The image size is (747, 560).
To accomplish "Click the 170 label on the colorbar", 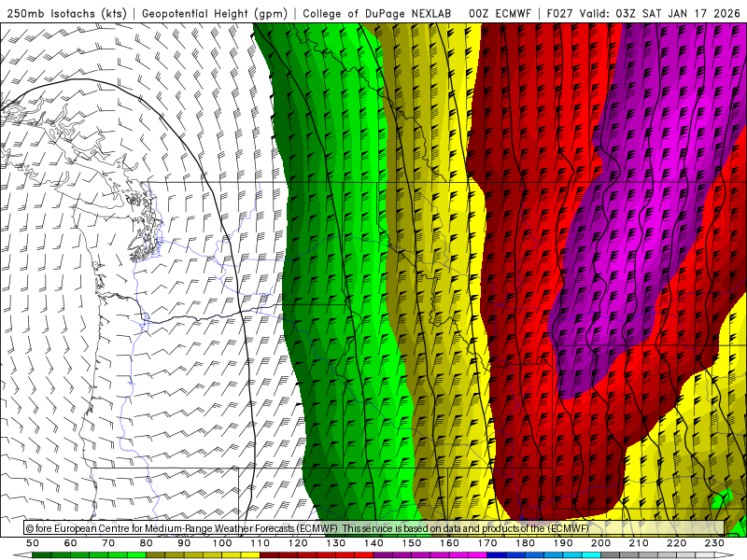I will (x=487, y=543).
